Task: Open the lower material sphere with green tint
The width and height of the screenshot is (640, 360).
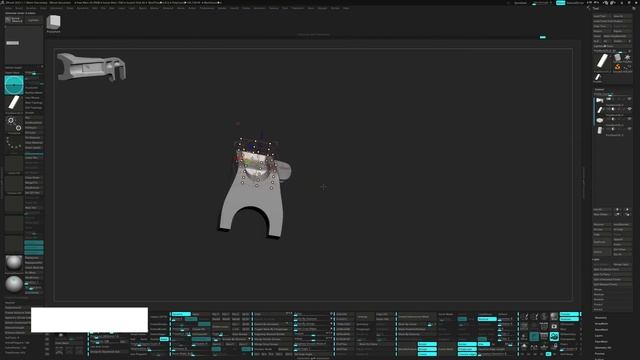Action: 14,284
